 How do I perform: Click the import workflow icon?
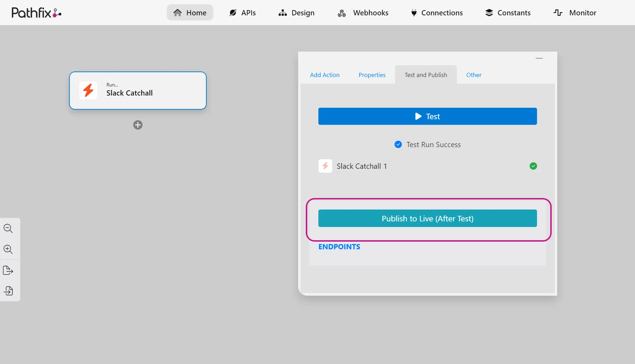click(x=8, y=291)
